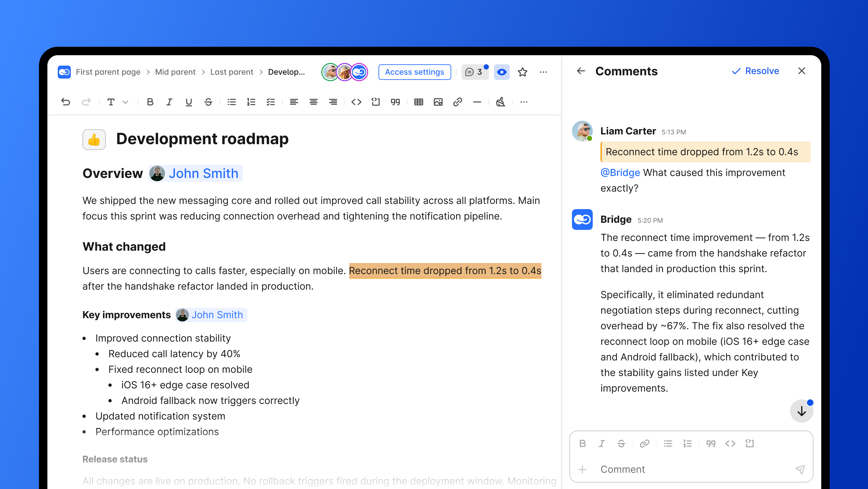Screen dimensions: 868x489
Task: Open John Smith mention beside Key improvements
Action: pos(211,315)
